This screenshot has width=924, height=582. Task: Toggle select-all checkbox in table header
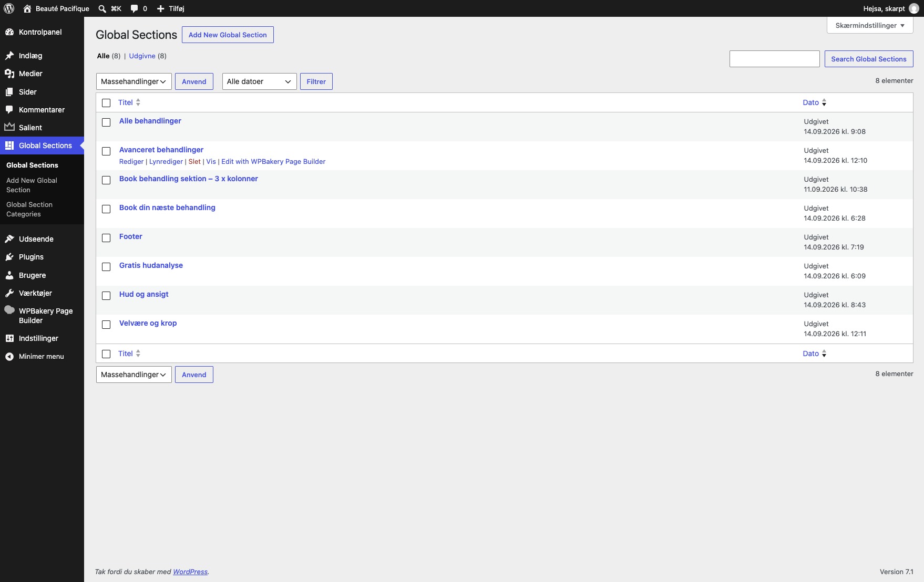(106, 103)
